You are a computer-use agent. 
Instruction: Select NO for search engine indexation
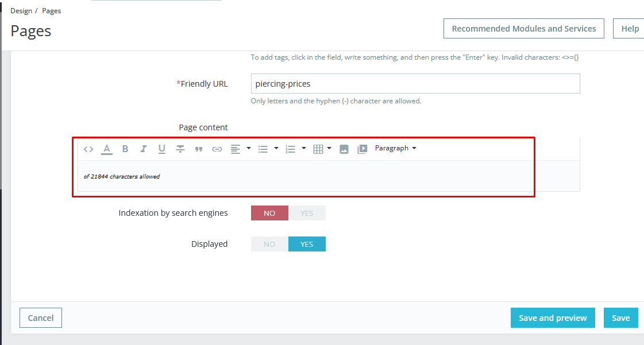pos(269,214)
